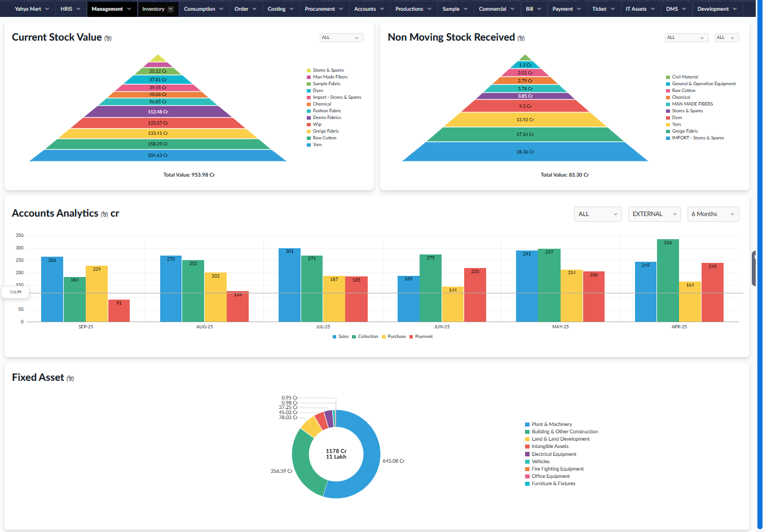The image size is (767, 532).
Task: Click the Collection legend green square icon
Action: [354, 337]
